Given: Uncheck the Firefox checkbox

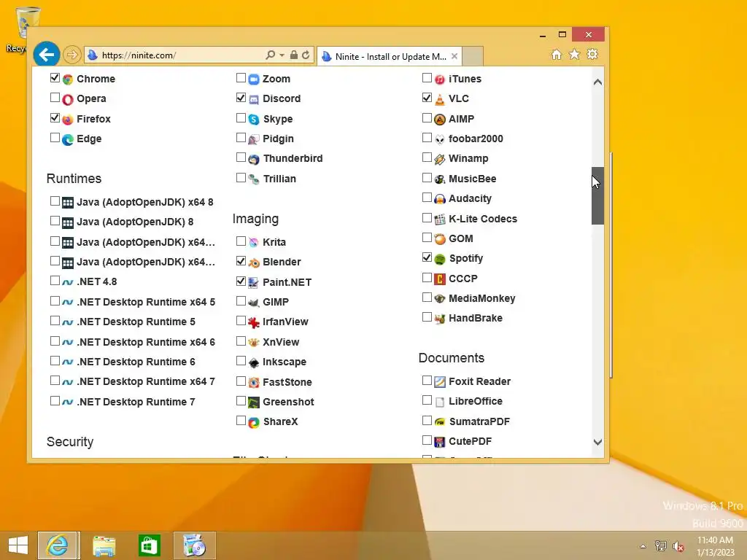Looking at the screenshot, I should (55, 117).
